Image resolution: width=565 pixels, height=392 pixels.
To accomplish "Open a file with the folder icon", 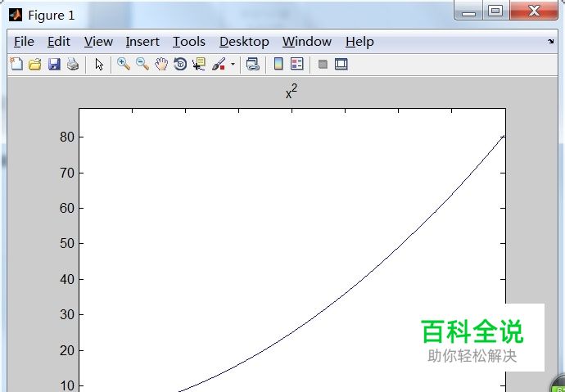I will coord(35,65).
